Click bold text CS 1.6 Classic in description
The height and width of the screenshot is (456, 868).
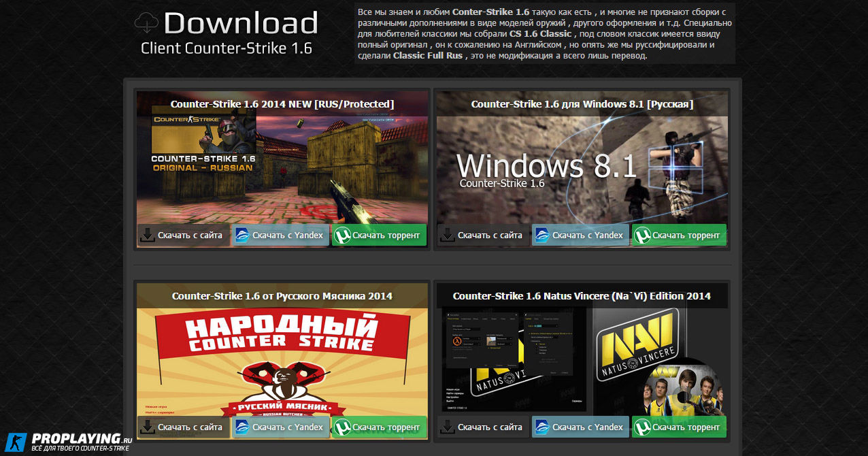click(541, 34)
